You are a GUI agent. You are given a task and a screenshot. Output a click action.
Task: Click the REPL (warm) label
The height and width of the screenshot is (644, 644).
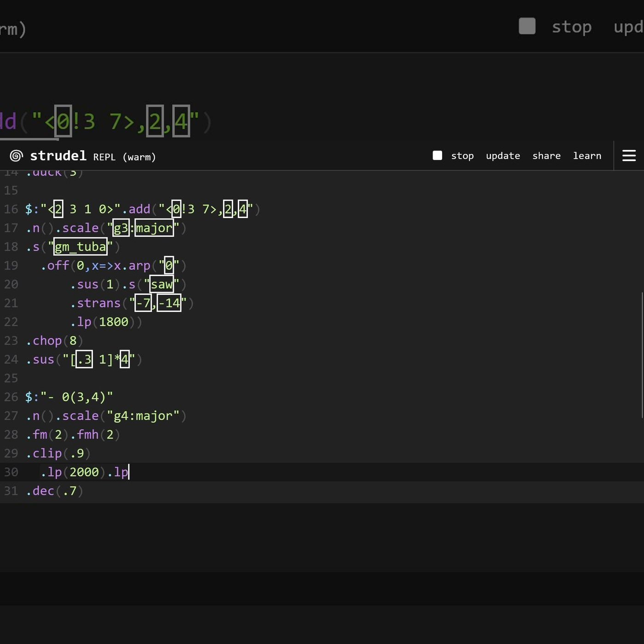pyautogui.click(x=125, y=157)
